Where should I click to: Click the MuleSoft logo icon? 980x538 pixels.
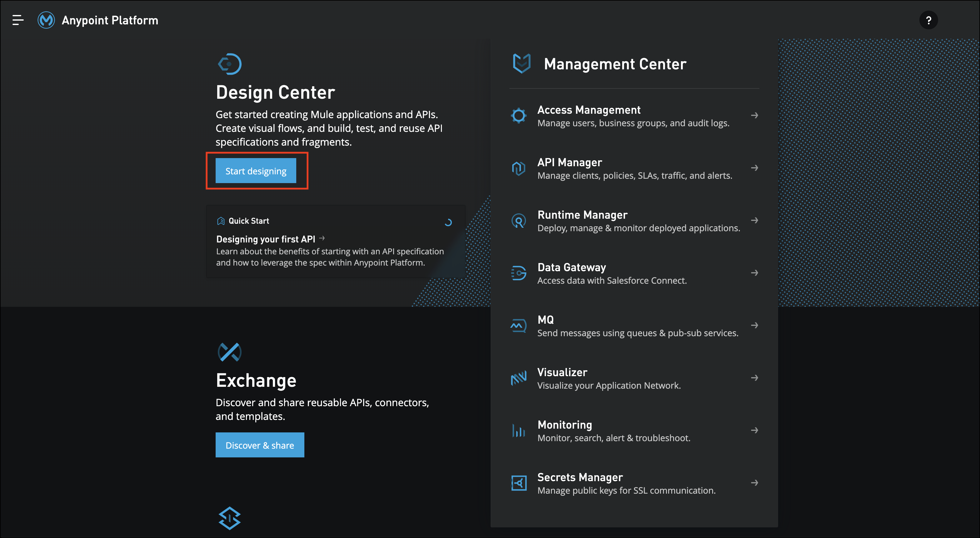click(46, 20)
